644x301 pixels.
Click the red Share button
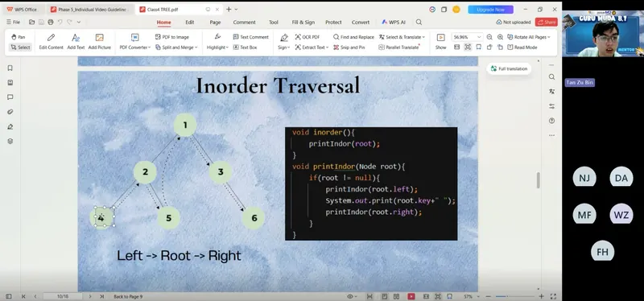pyautogui.click(x=547, y=23)
